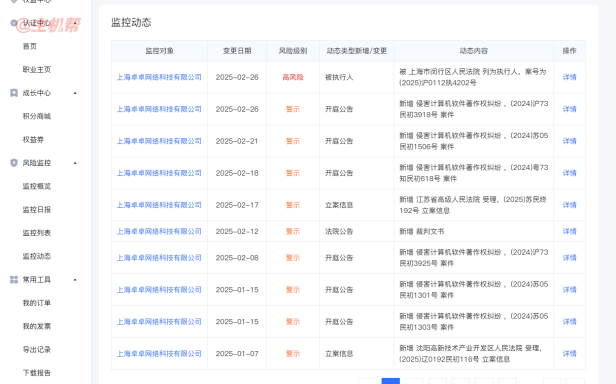Click the 成长中心 bookmark icon

[14, 93]
